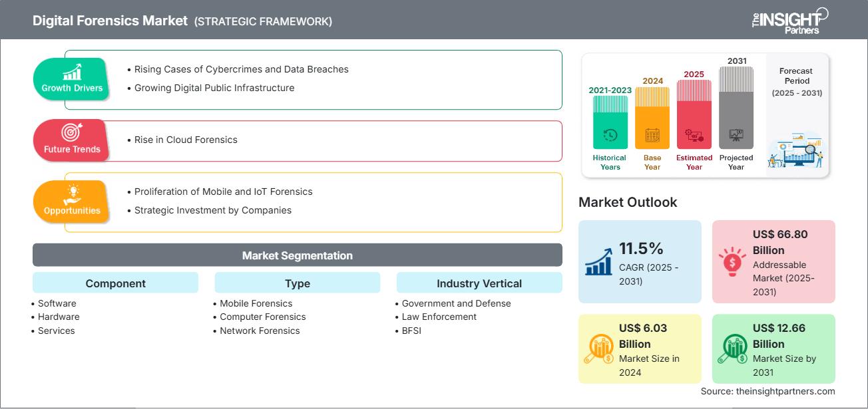The image size is (868, 409).
Task: Click the Historical Years clock icon
Action: [610, 135]
